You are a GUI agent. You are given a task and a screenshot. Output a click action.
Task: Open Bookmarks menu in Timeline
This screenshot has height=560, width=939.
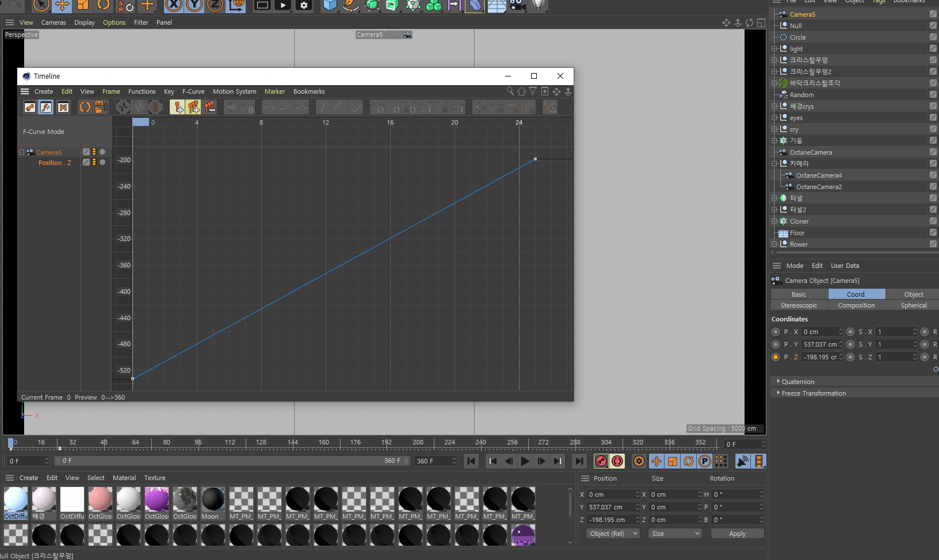[x=309, y=91]
